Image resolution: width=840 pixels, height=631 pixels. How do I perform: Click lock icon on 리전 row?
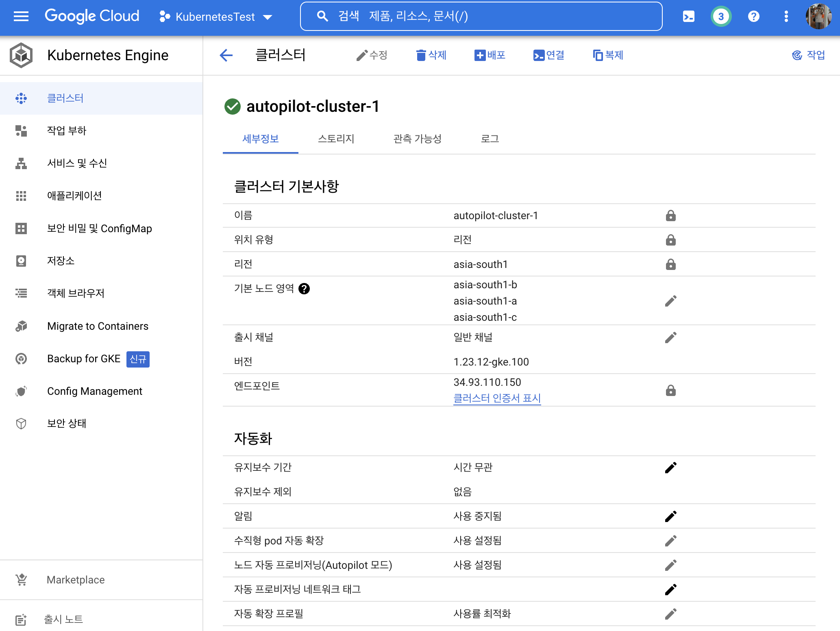671,264
